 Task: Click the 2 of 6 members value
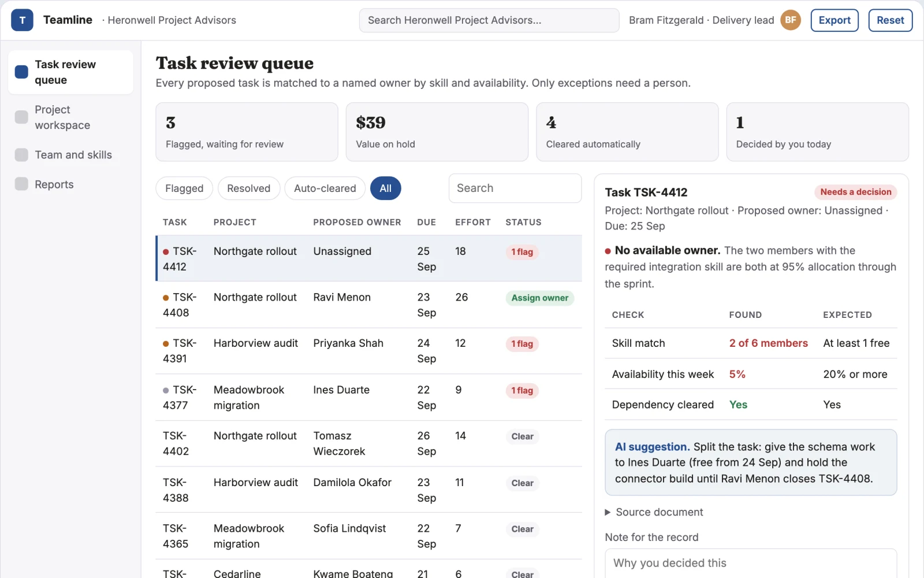pos(768,343)
